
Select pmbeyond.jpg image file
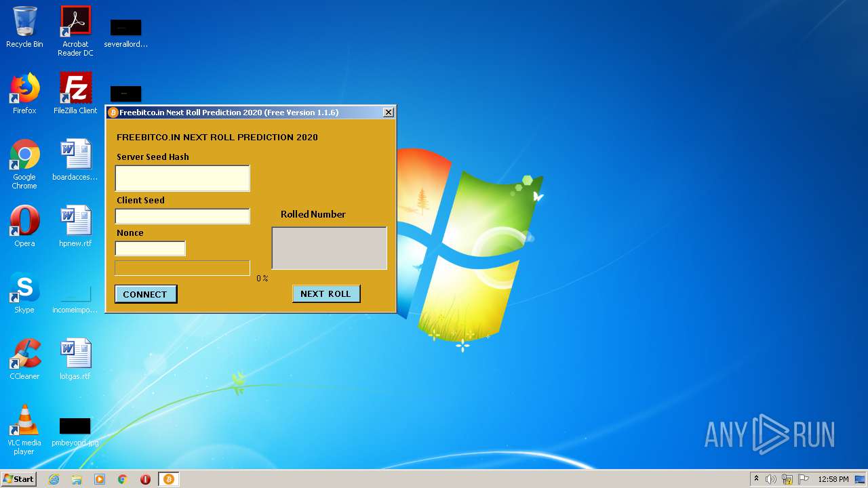click(75, 431)
